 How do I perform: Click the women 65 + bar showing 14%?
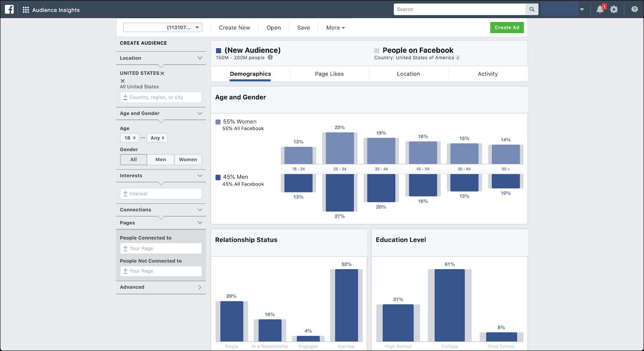(506, 155)
